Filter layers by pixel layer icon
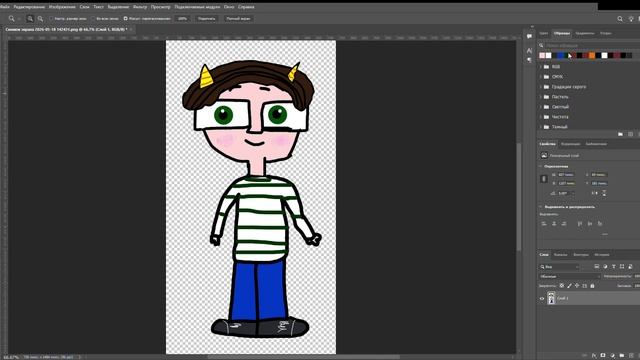Image resolution: width=640 pixels, height=360 pixels. pos(596,267)
